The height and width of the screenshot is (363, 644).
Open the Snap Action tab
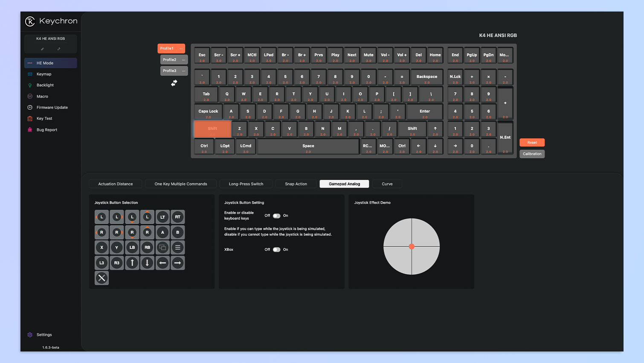296,184
